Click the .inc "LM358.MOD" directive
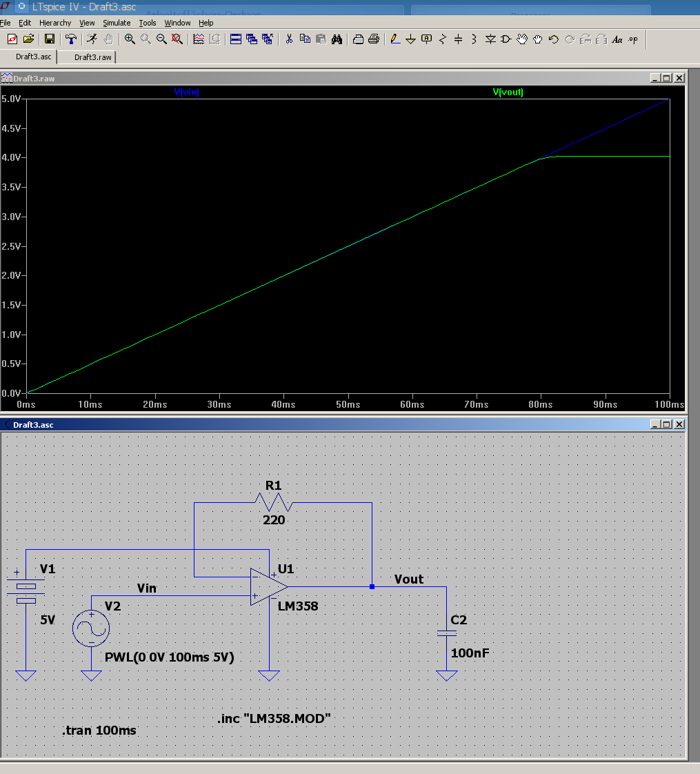Screen dimensions: 700x774 coord(274,718)
